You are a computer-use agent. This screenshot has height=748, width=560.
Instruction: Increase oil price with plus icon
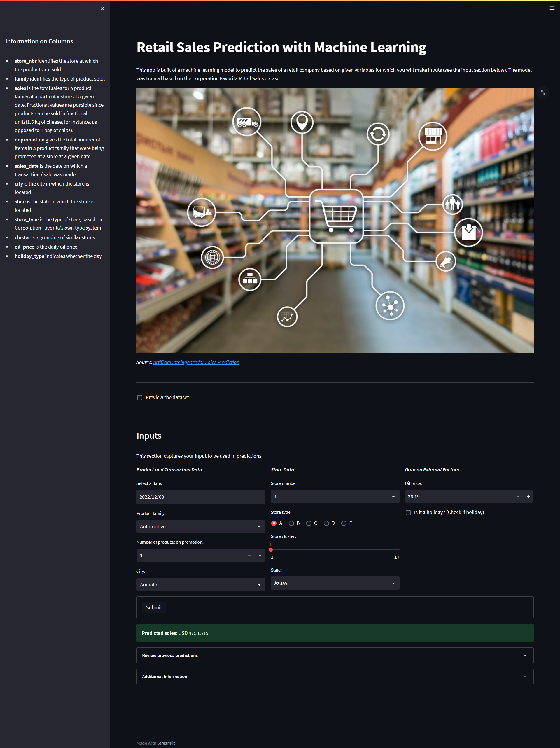coord(528,497)
